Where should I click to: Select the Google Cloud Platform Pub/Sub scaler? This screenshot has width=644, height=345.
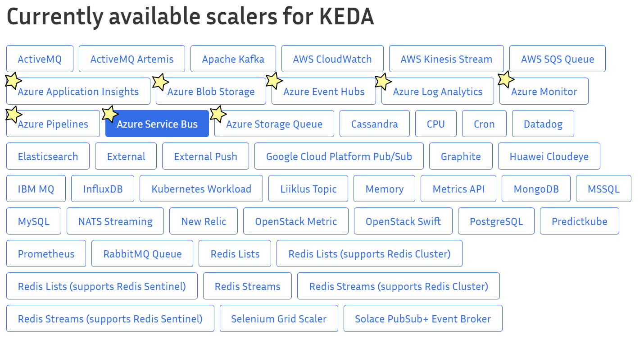click(339, 156)
